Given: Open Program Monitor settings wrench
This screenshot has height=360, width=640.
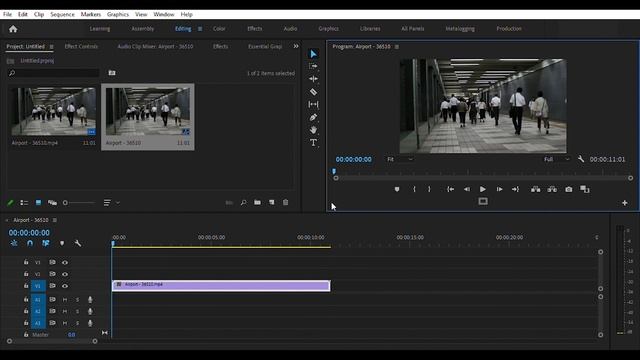Looking at the screenshot, I should [581, 159].
